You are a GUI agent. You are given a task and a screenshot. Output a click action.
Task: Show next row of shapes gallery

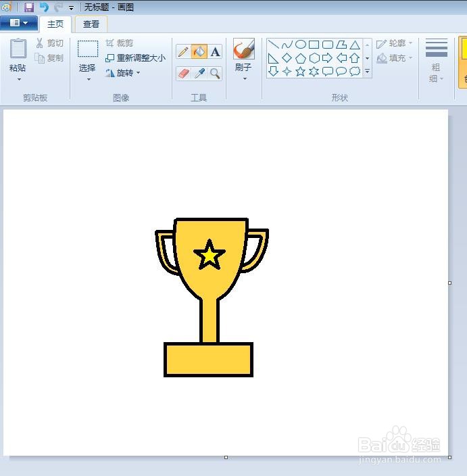(x=368, y=58)
